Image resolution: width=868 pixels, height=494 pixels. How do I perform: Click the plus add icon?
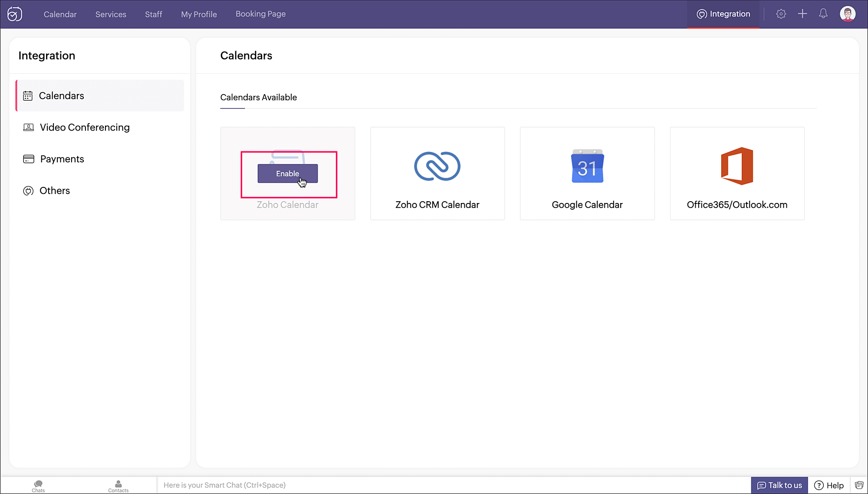click(x=802, y=14)
